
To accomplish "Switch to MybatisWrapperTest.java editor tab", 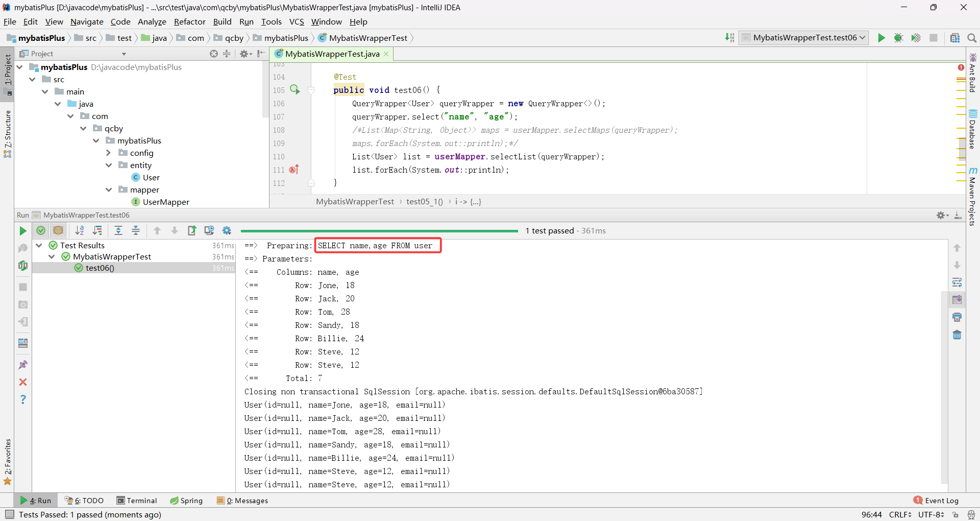I will coord(332,54).
